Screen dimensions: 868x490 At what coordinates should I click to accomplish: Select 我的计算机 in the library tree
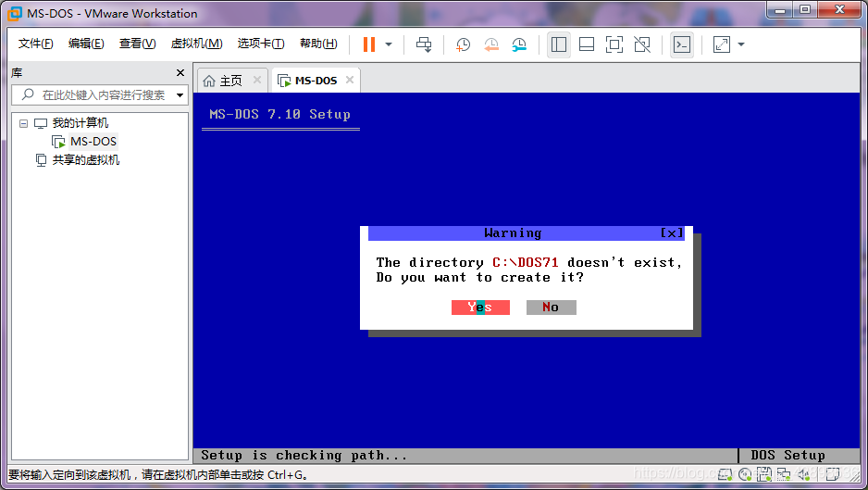(81, 123)
